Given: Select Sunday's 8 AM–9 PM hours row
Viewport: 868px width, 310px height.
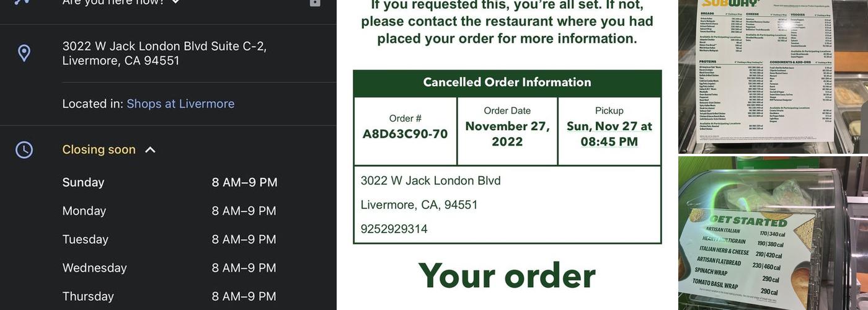Looking at the screenshot, I should click(169, 182).
